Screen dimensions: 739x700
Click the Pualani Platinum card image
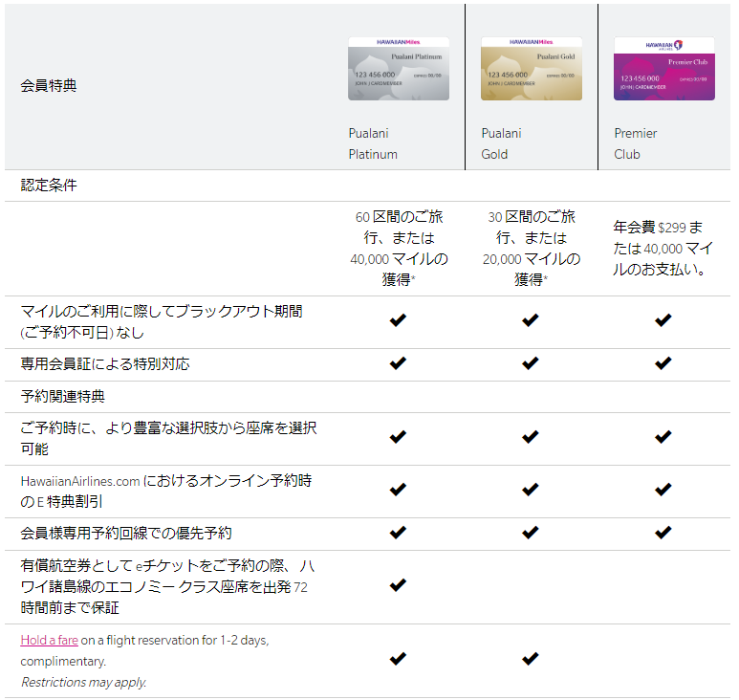399,68
